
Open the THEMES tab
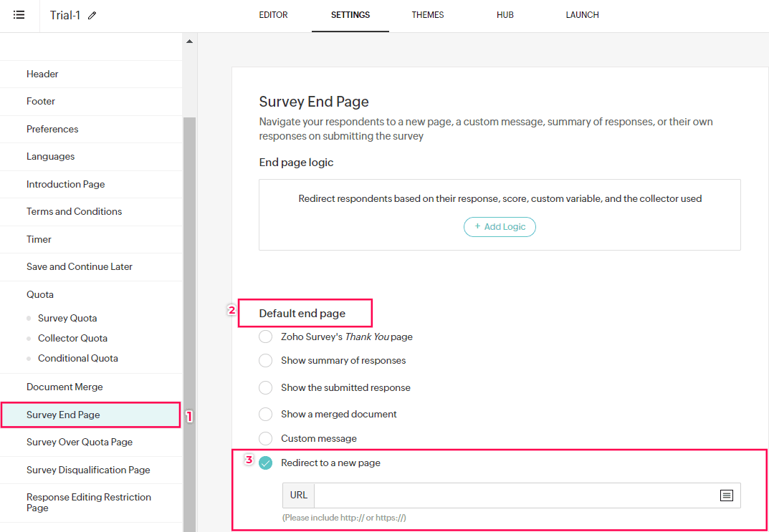point(428,15)
